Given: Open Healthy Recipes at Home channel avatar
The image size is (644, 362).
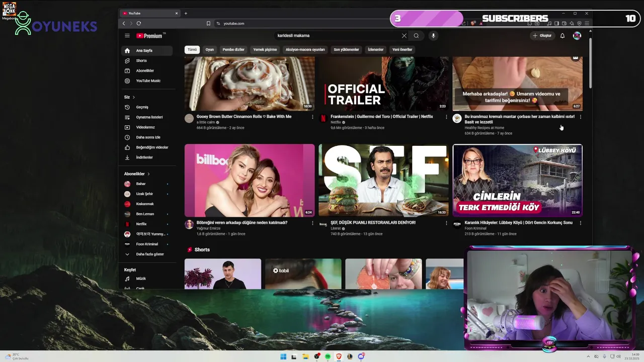Looking at the screenshot, I should click(x=457, y=119).
